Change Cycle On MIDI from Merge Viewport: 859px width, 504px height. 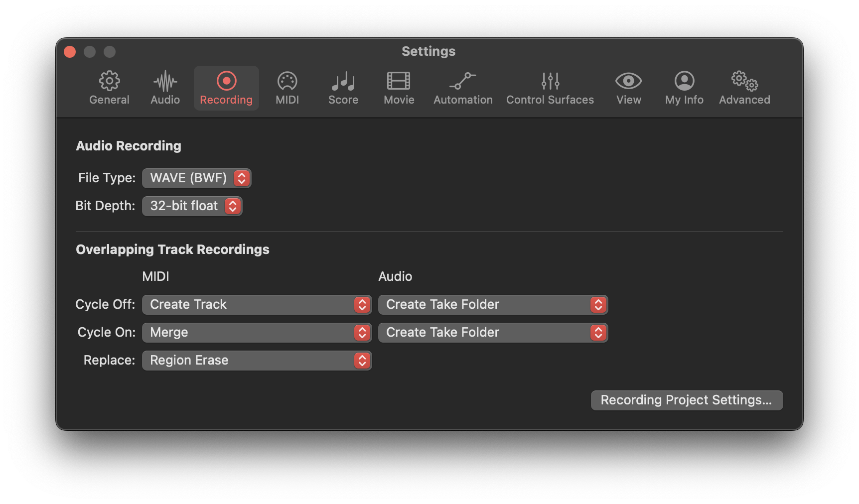256,332
